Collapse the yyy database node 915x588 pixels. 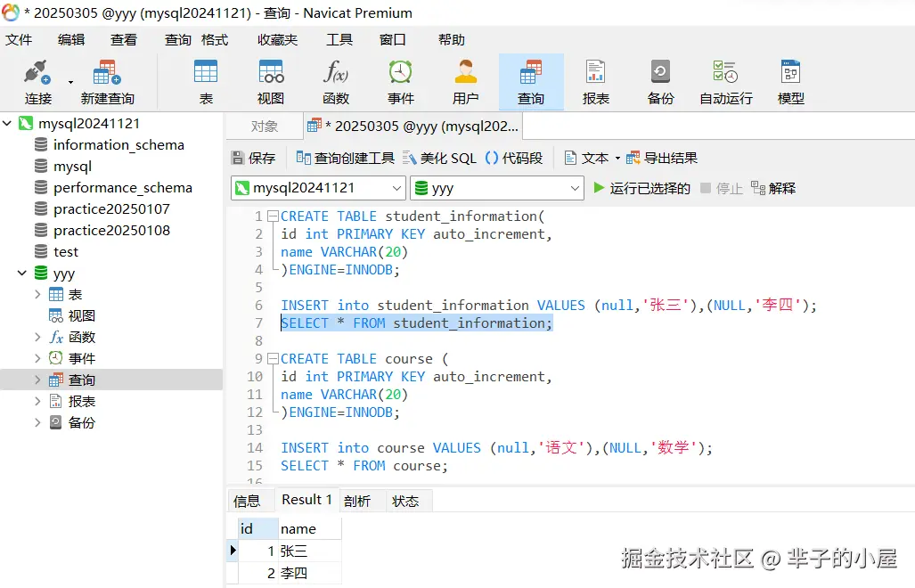22,273
